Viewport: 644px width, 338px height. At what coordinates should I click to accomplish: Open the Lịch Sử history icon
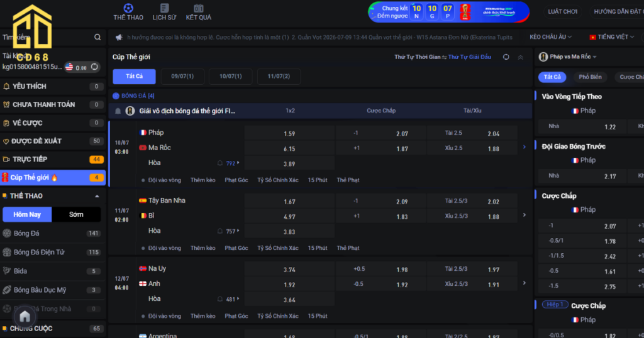[164, 8]
